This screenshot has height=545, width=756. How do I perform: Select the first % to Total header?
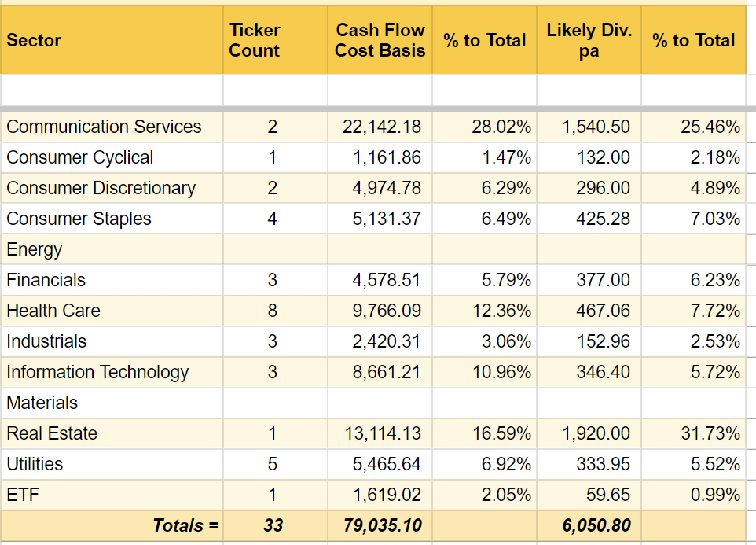tap(483, 39)
